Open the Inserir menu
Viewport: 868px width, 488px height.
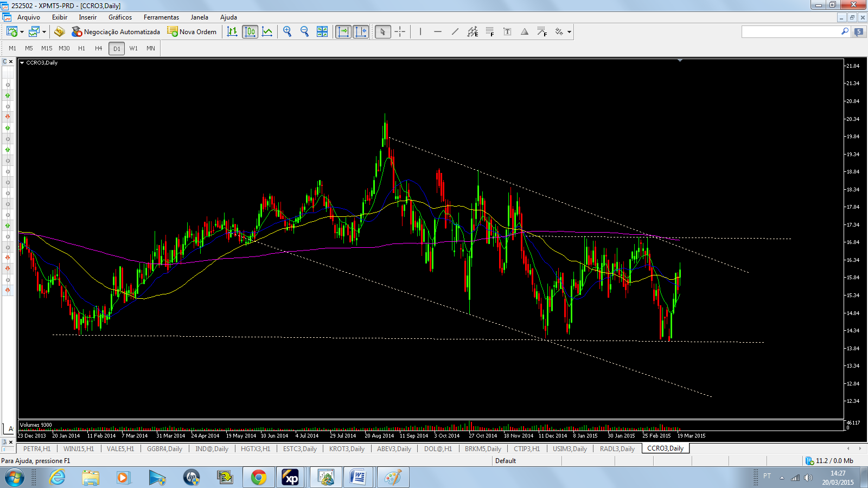pyautogui.click(x=88, y=17)
